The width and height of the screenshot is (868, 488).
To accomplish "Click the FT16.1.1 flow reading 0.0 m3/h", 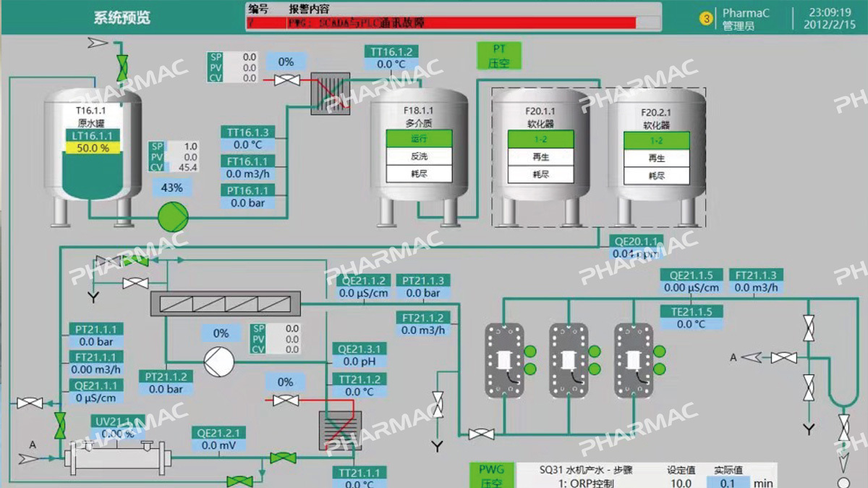I will click(x=247, y=174).
